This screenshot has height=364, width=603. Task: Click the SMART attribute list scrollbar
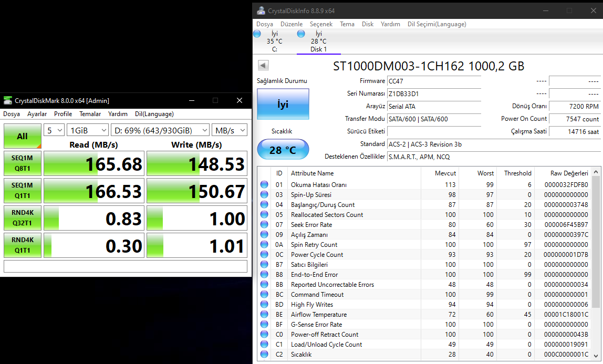596,242
